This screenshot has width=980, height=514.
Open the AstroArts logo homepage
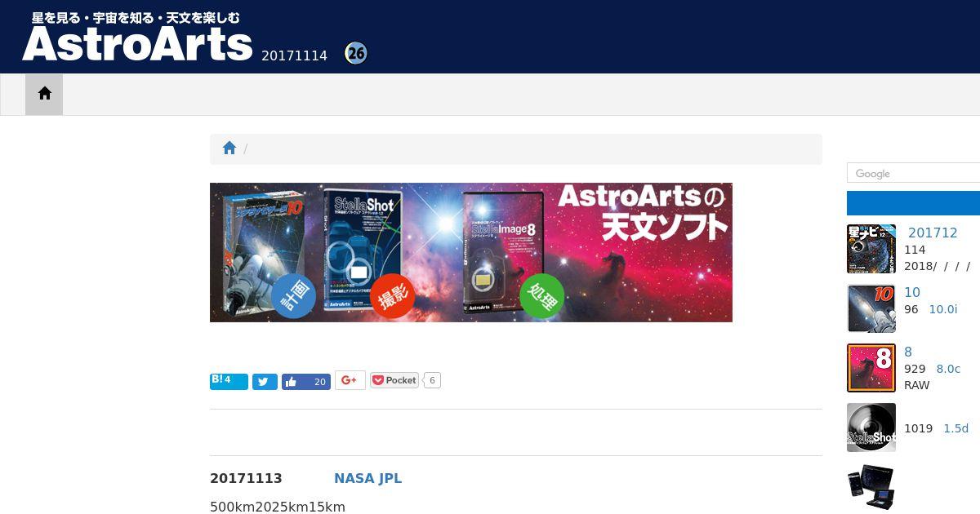point(137,37)
